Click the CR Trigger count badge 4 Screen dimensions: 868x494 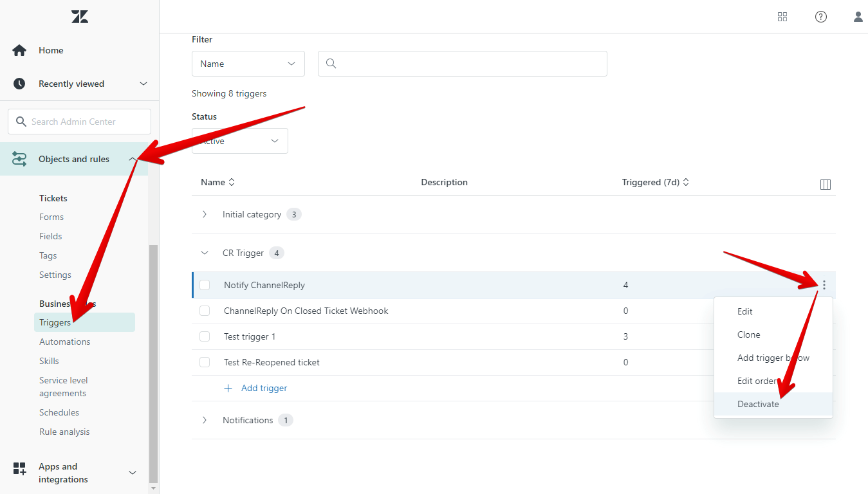point(277,253)
